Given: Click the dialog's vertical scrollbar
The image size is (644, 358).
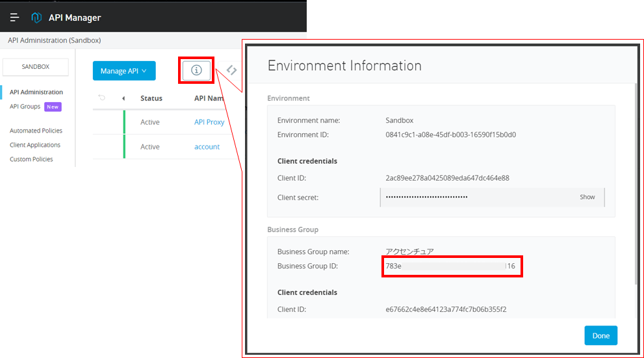Looking at the screenshot, I should click(636, 182).
